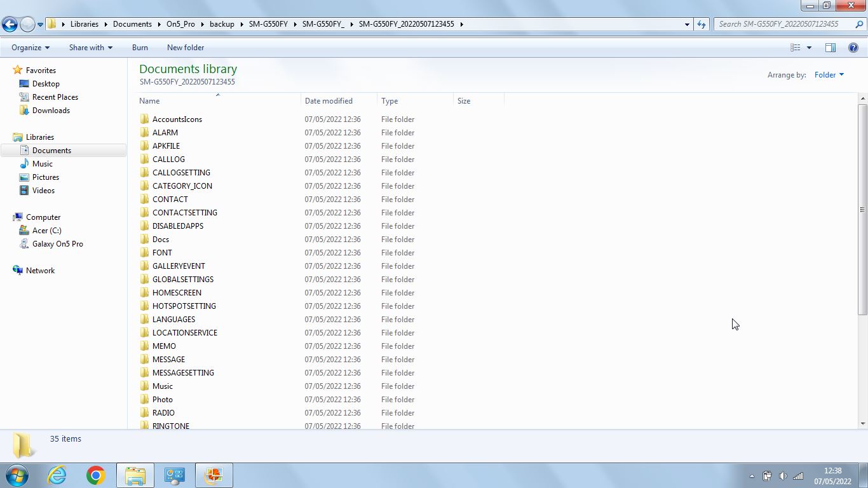Select the MEMO folder icon
The width and height of the screenshot is (868, 488).
click(x=144, y=346)
